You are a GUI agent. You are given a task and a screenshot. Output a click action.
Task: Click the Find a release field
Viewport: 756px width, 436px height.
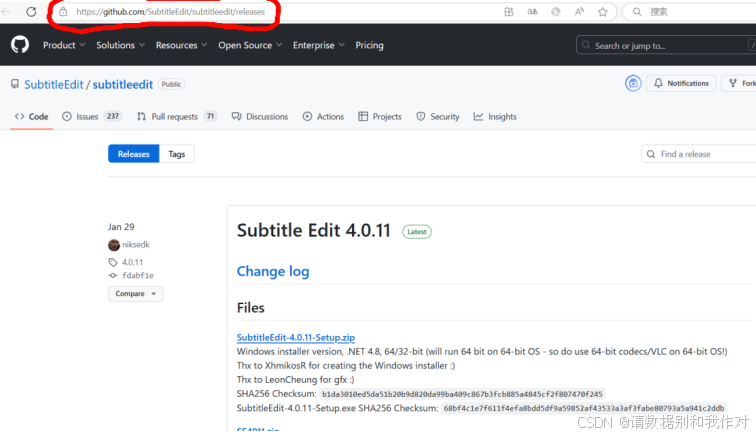point(699,154)
